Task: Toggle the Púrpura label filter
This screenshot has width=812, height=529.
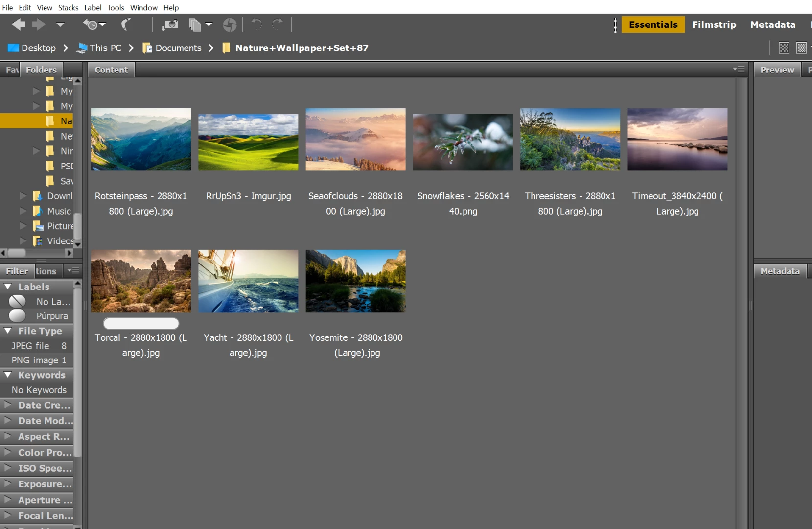Action: tap(37, 316)
